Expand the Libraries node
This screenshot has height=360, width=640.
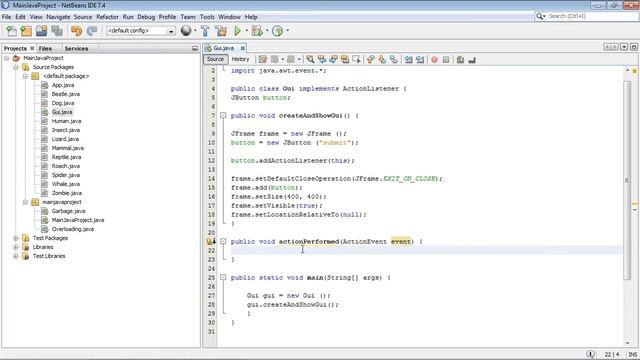pyautogui.click(x=16, y=247)
